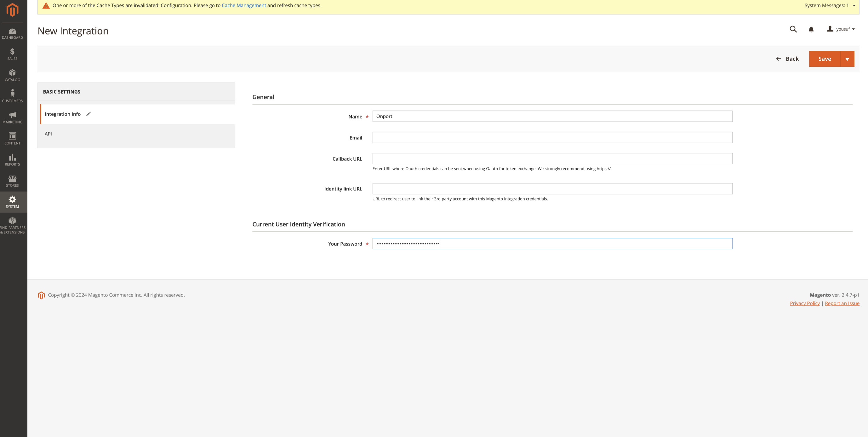868x437 pixels.
Task: Open the Report an Issue link
Action: [x=842, y=303]
